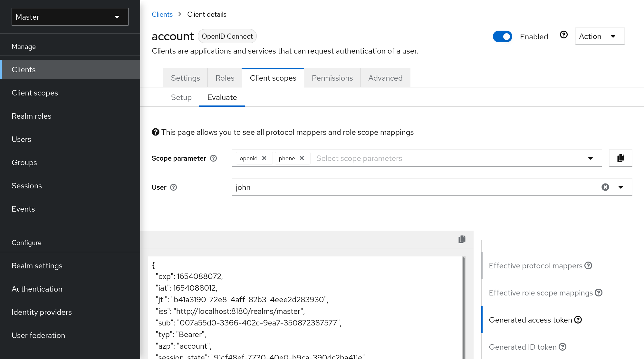Remove the openid scope chip
Viewport: 644px width, 359px height.
click(264, 158)
